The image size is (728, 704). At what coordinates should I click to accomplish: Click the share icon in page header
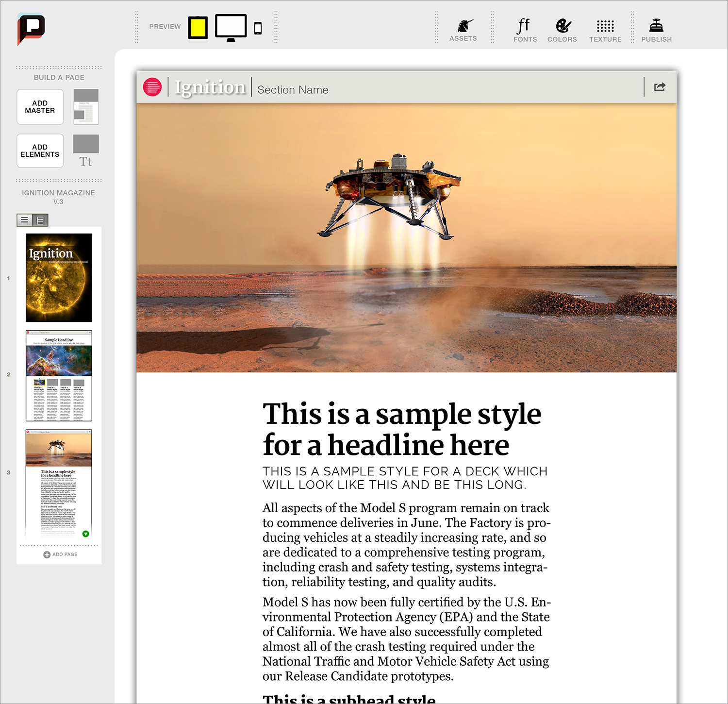pyautogui.click(x=660, y=87)
